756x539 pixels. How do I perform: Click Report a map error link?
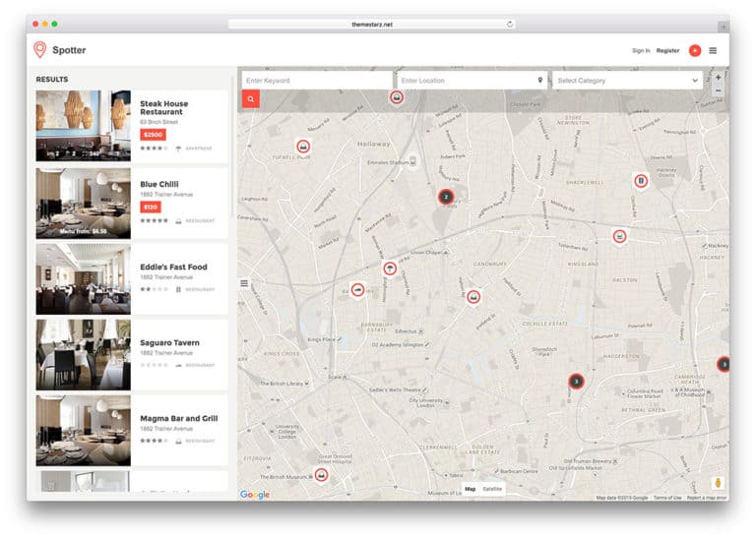pos(707,498)
